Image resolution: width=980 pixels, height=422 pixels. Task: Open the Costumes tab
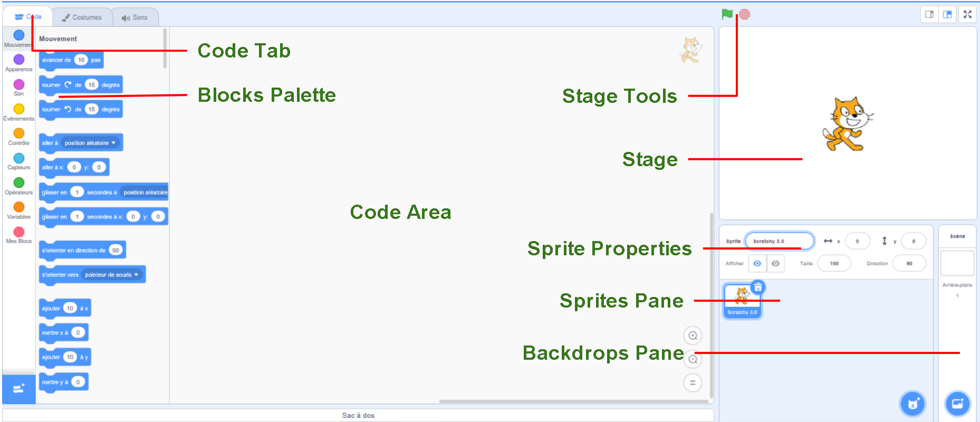pyautogui.click(x=82, y=17)
